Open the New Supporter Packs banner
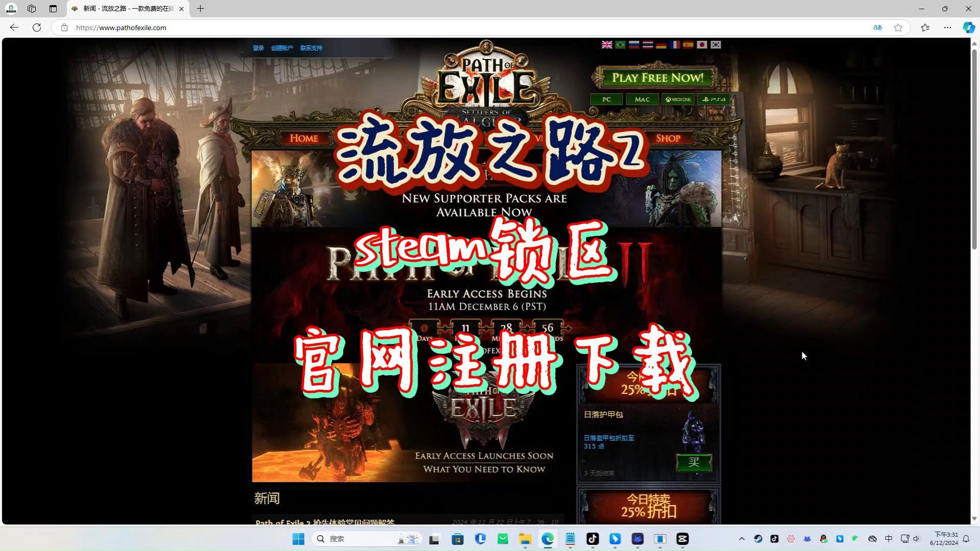 (486, 189)
